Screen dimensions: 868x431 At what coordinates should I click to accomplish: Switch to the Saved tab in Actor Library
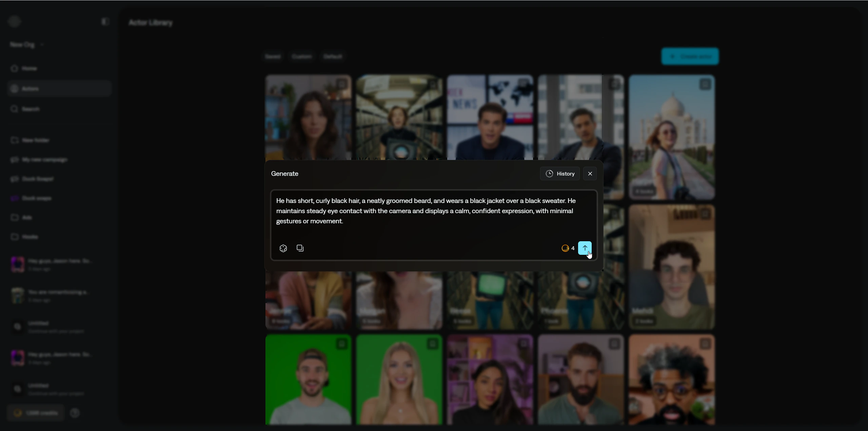273,57
